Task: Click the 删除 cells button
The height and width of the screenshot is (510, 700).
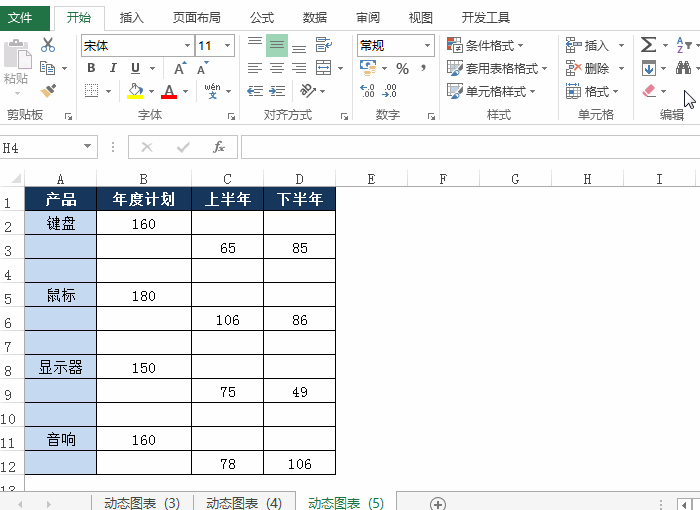Action: (587, 68)
